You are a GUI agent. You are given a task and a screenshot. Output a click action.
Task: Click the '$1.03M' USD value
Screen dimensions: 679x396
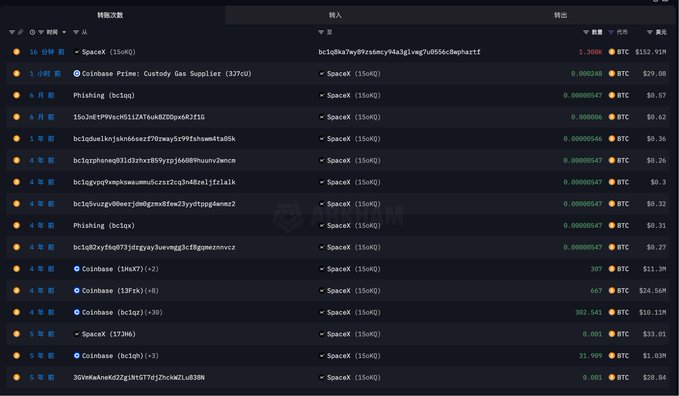click(x=654, y=356)
